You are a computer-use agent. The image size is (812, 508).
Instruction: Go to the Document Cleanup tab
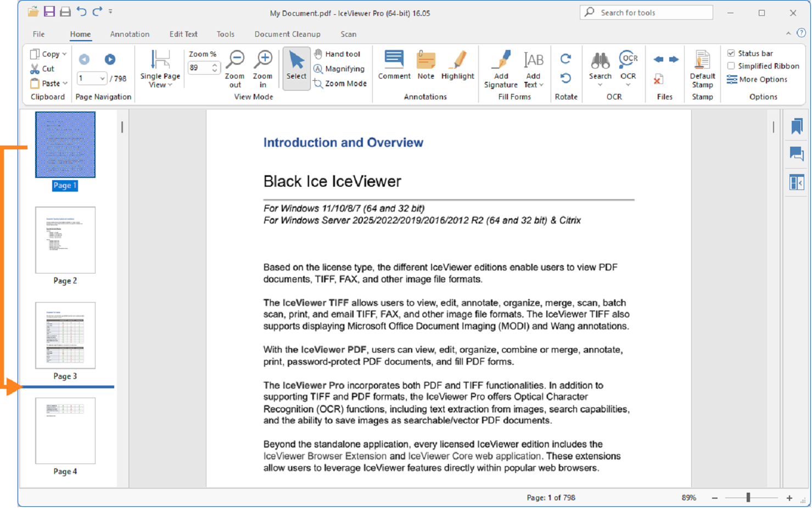click(287, 34)
